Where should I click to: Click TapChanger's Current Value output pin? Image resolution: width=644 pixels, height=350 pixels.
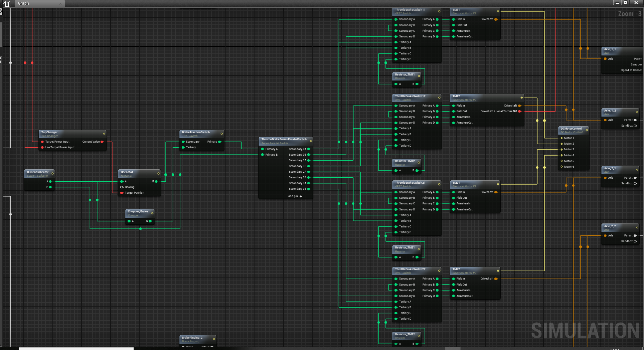(102, 142)
